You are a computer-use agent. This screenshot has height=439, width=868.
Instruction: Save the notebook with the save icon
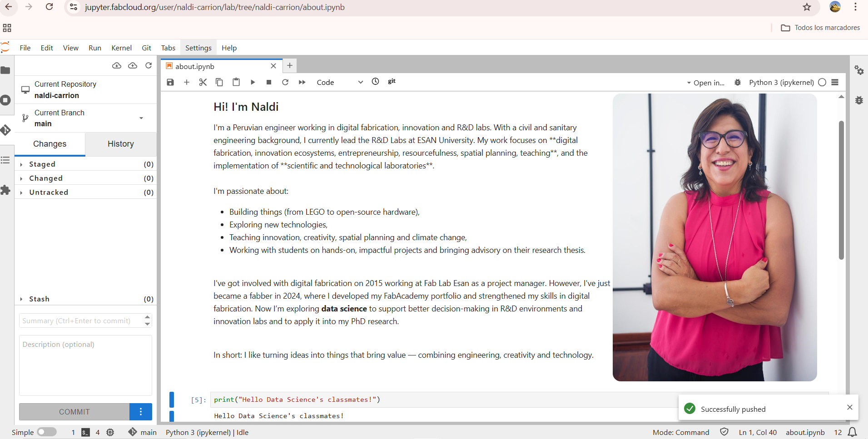pyautogui.click(x=170, y=82)
